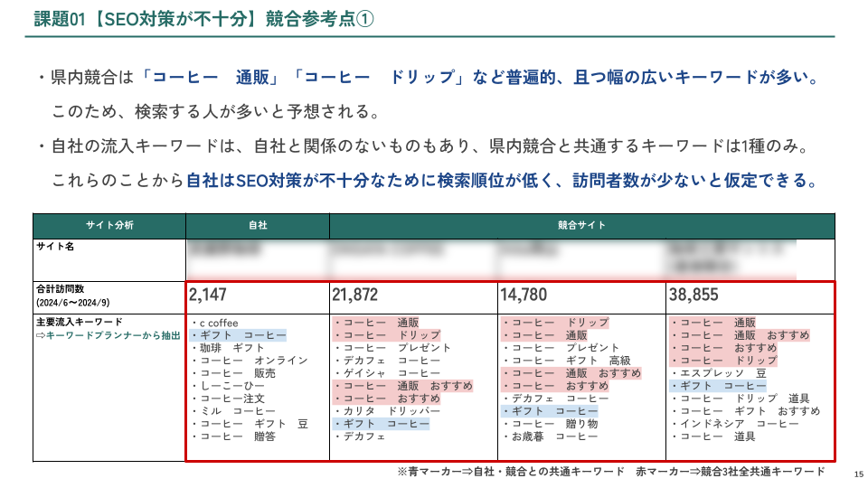Click the slide page number 15
Viewport: 868px width, 488px height.
(x=857, y=474)
